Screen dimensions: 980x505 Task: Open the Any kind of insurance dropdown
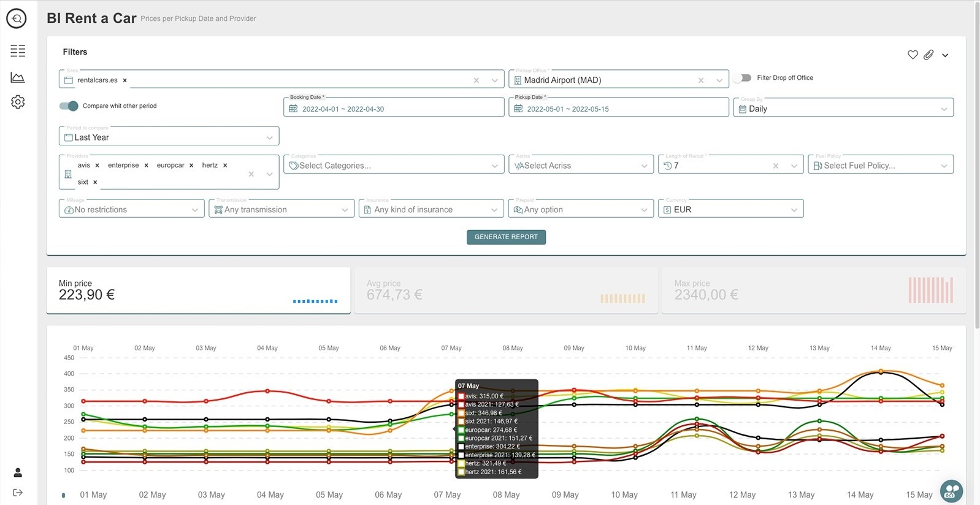(431, 209)
